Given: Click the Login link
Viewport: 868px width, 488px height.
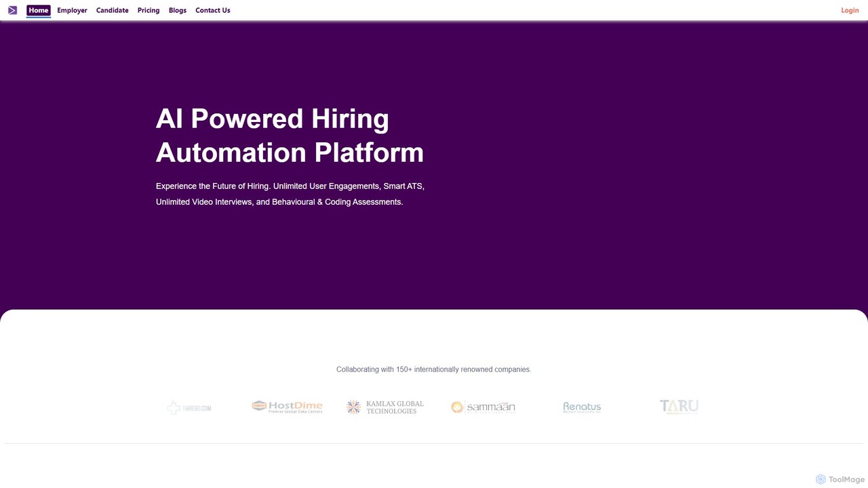Looking at the screenshot, I should (850, 10).
